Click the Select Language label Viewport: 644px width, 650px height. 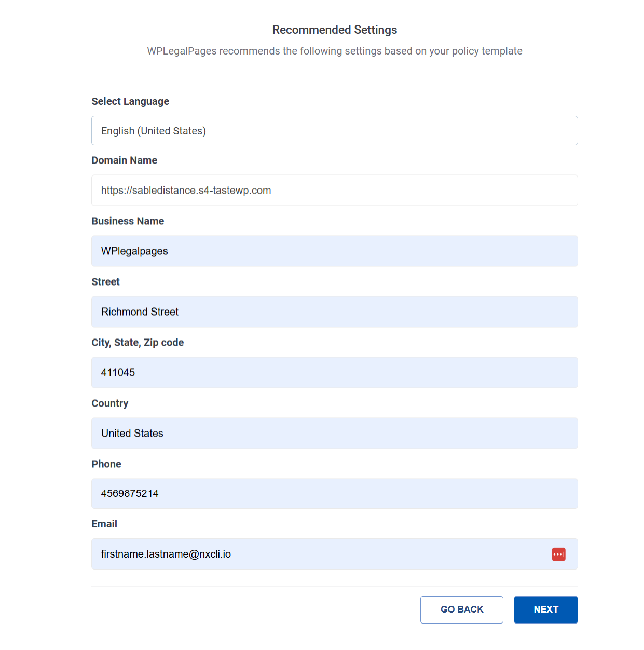(130, 102)
